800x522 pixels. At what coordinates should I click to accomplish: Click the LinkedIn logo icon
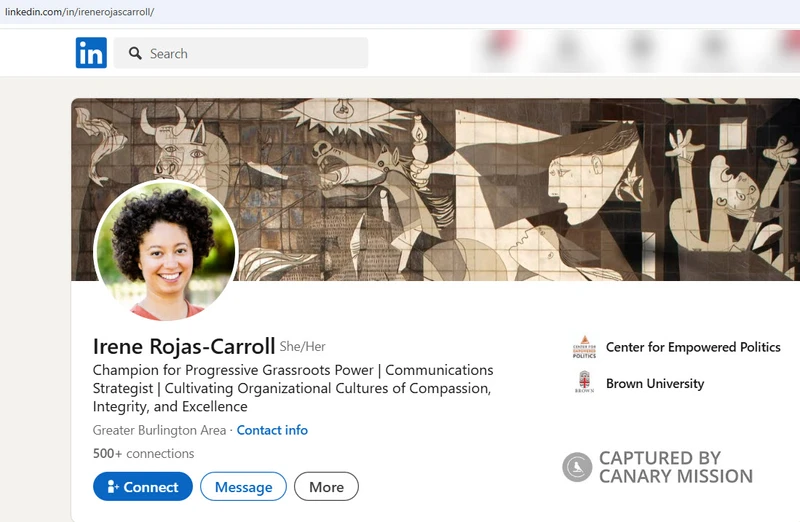pos(91,53)
